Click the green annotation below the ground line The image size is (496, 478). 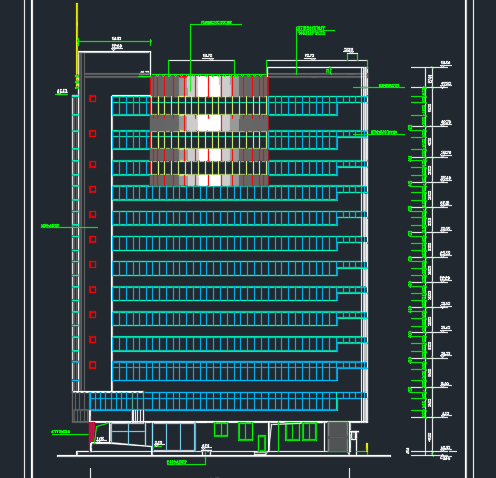[177, 462]
